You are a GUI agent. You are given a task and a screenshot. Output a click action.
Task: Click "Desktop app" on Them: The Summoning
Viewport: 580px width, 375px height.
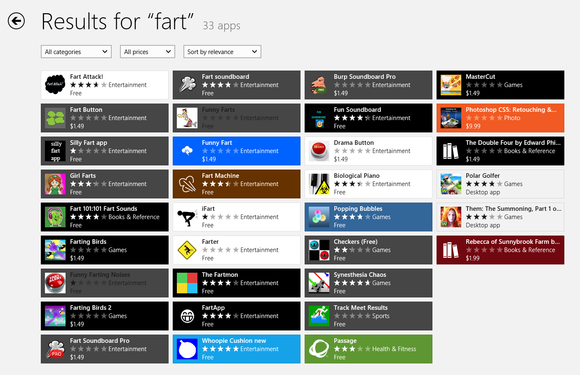pyautogui.click(x=482, y=225)
